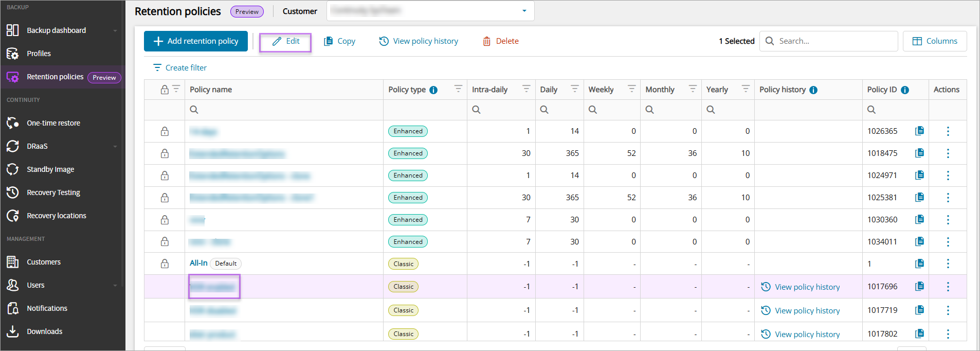Screen dimensions: 980x351
Task: Click Add retention policy button
Action: pos(196,41)
